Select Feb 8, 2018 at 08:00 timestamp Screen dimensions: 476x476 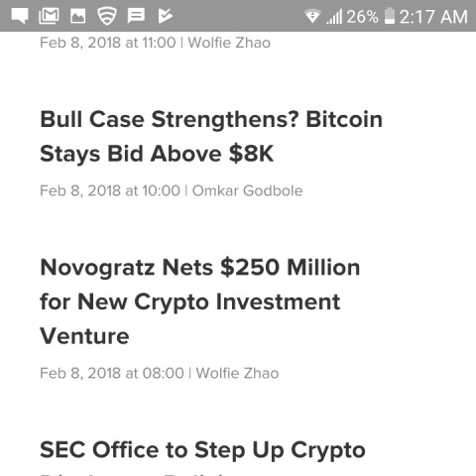[x=112, y=373]
